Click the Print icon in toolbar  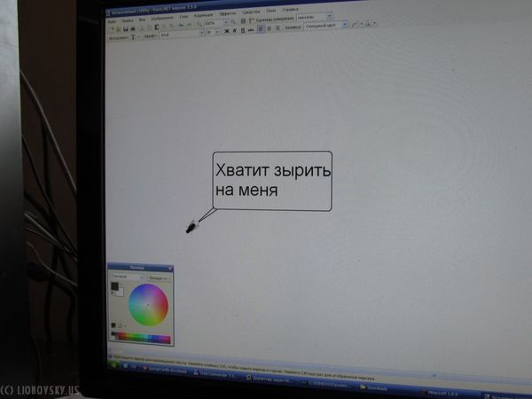pos(133,29)
